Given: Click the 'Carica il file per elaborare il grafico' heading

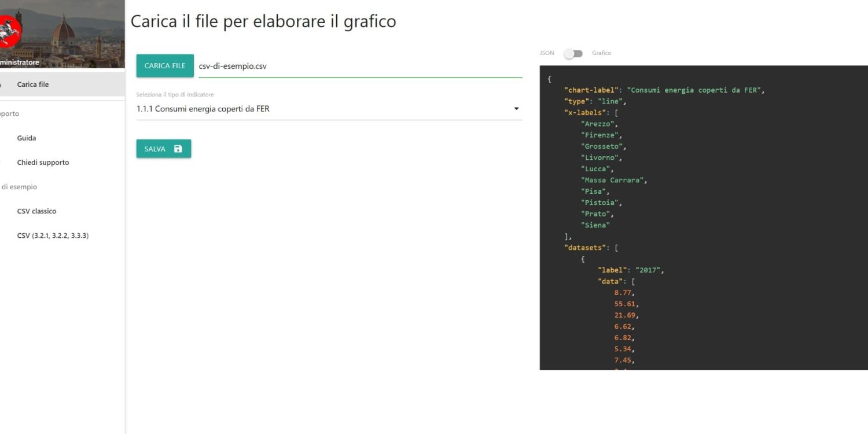Looking at the screenshot, I should pos(263,21).
